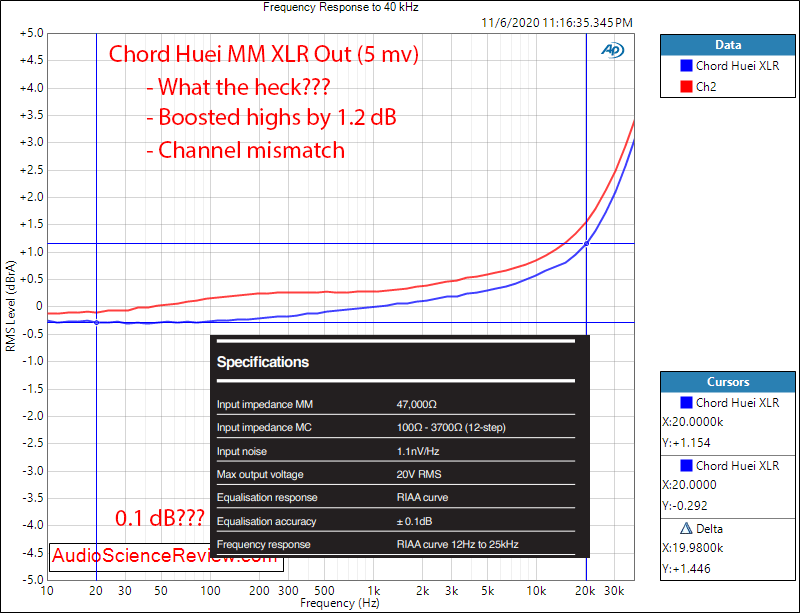Screen dimensions: 800x613
Task: Click Chord Huei XLR label in Data legend
Action: pyautogui.click(x=737, y=66)
